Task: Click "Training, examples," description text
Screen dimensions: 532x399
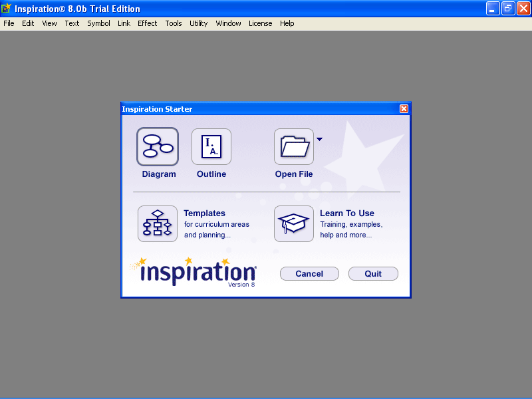Action: point(352,224)
